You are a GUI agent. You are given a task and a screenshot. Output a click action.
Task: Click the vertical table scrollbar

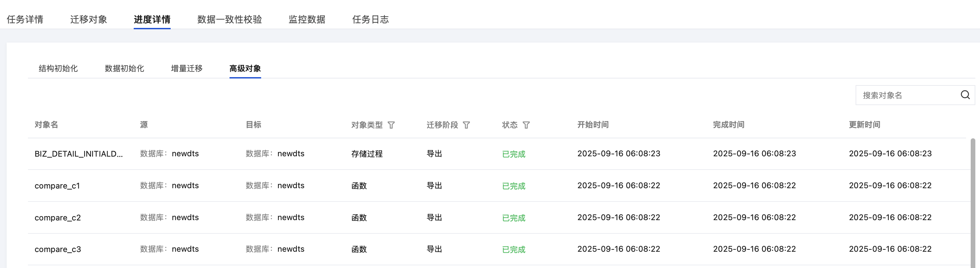973,201
